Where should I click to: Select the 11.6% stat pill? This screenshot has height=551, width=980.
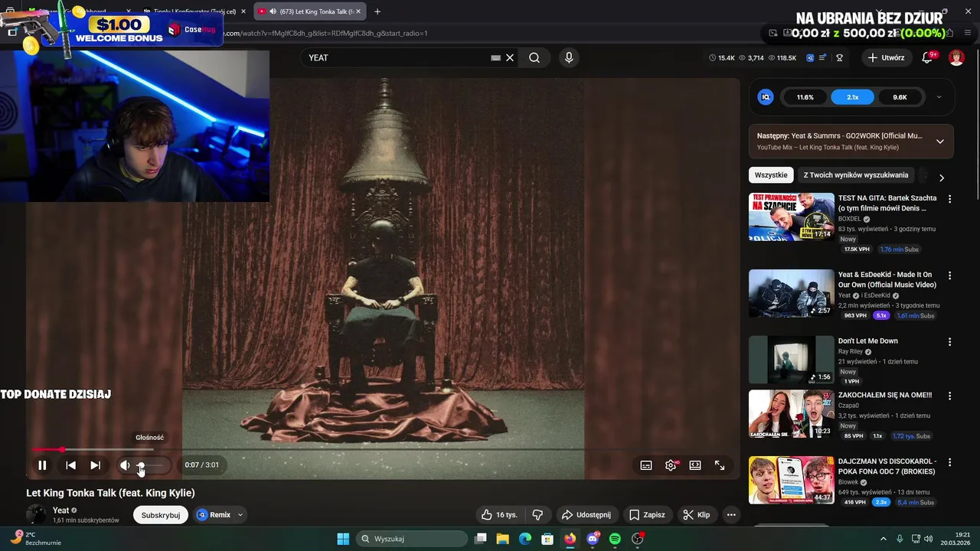[x=805, y=97]
